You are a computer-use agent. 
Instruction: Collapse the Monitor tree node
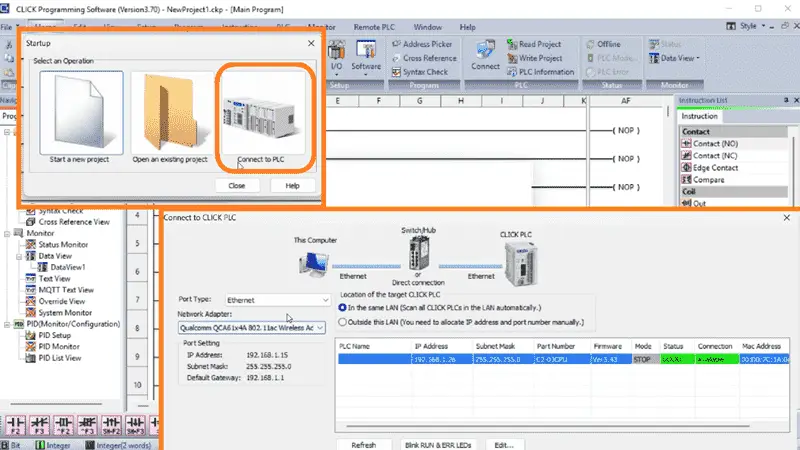pos(7,234)
